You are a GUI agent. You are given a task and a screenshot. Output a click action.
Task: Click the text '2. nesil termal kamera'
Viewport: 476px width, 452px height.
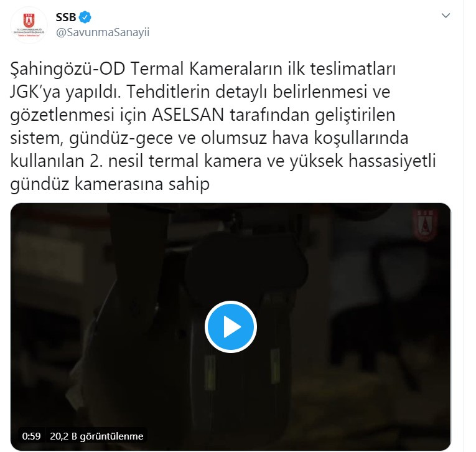[x=175, y=161]
